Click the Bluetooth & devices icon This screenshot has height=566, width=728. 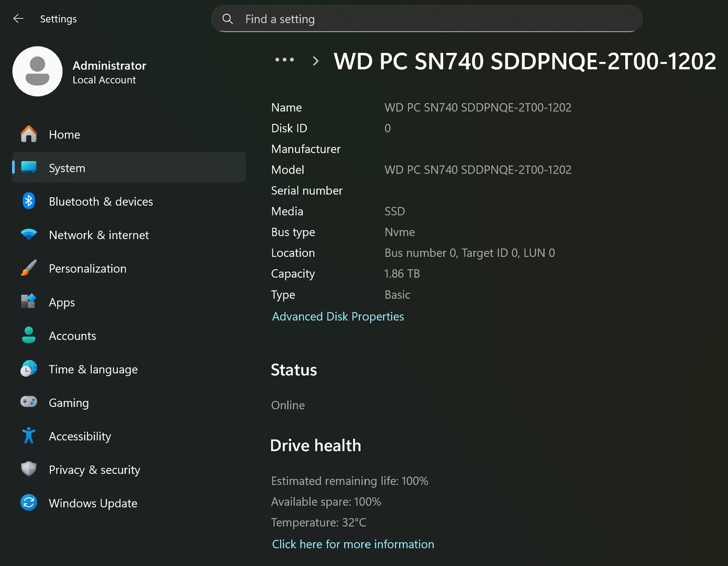click(x=29, y=201)
